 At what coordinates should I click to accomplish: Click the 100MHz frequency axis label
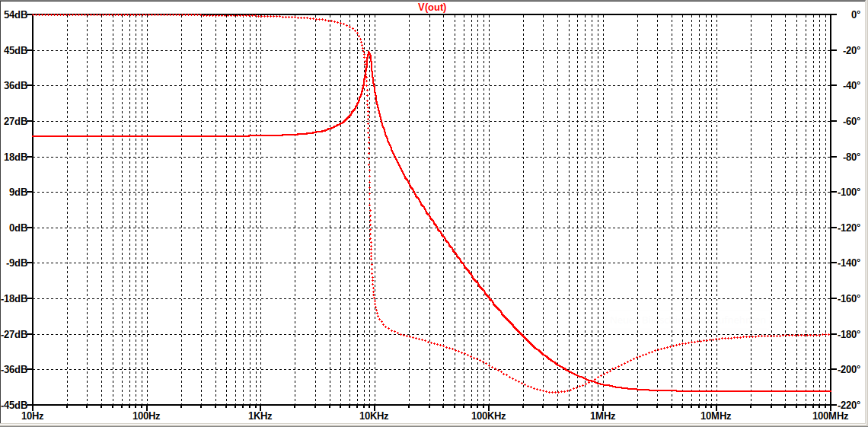click(829, 416)
